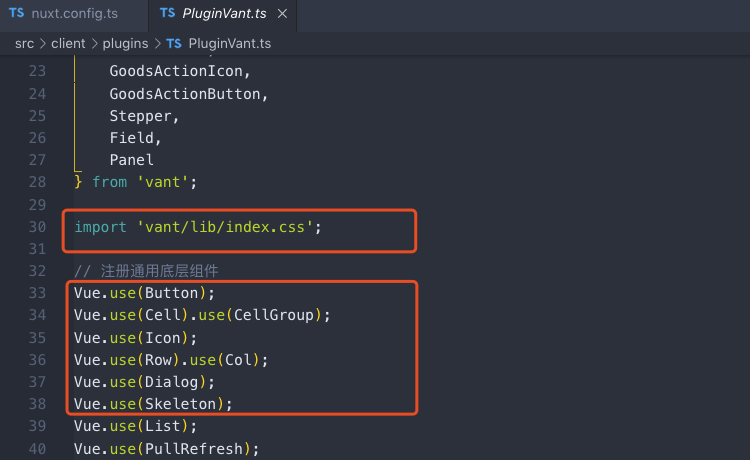
Task: Click the TS icon on nuxt.config.ts tab
Action: click(x=17, y=13)
